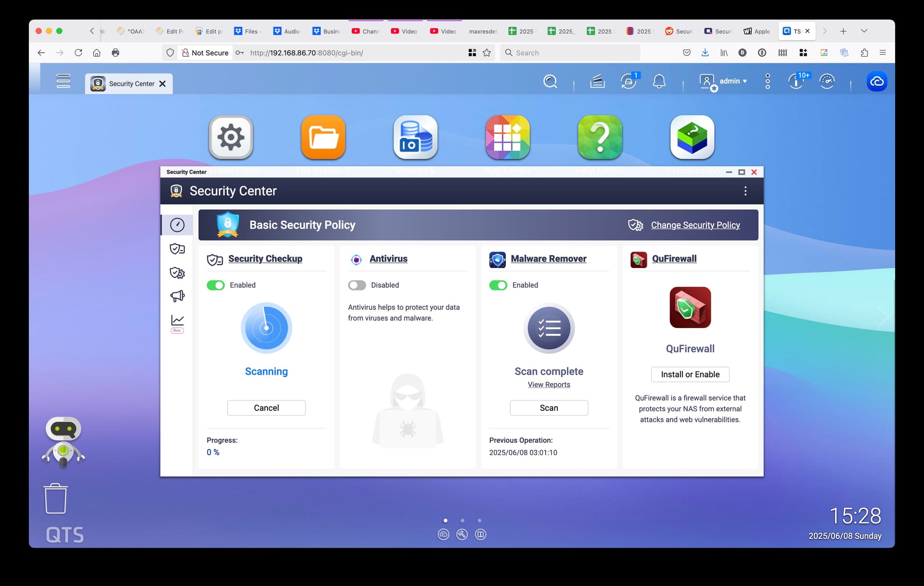Click next desktop page arrow

883,317
